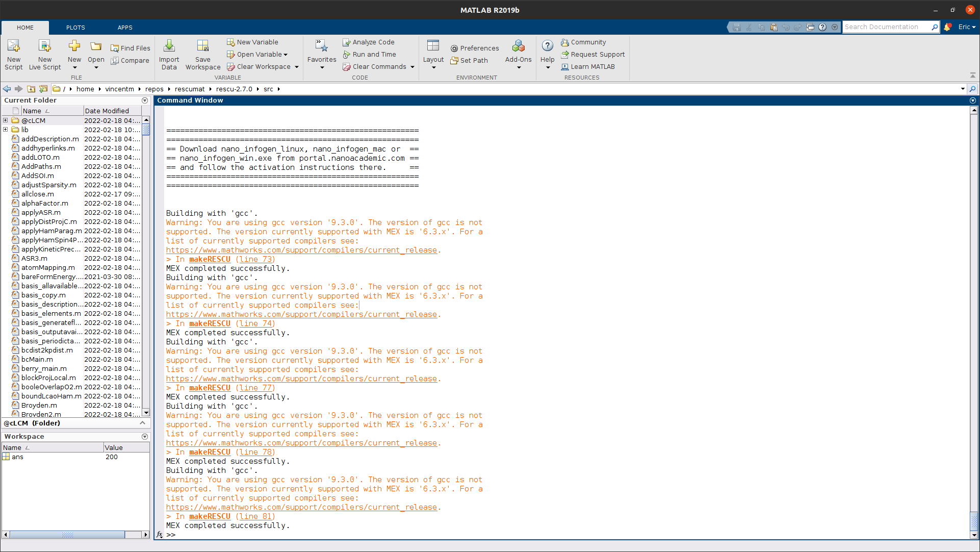Click the (line 74) link

(x=255, y=323)
